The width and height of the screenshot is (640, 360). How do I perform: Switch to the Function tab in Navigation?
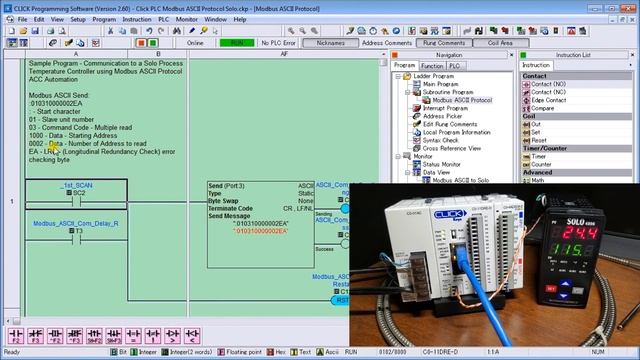(432, 66)
